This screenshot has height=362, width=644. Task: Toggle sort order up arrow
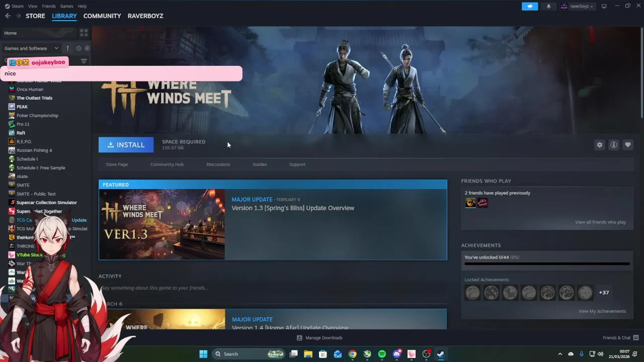67,48
